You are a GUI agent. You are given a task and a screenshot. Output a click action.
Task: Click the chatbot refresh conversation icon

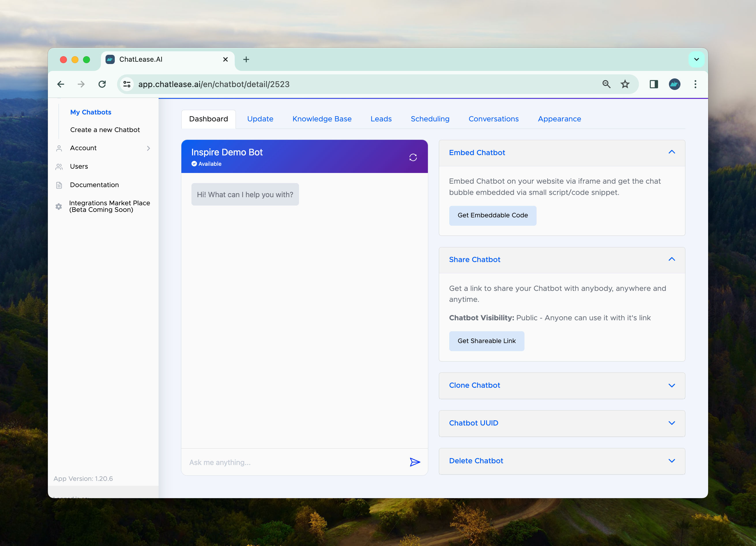click(x=413, y=157)
